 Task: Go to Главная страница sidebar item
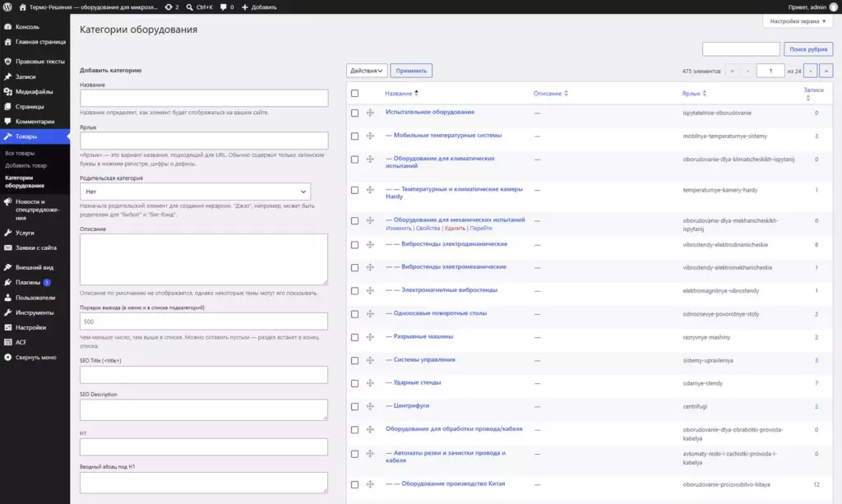tap(40, 41)
